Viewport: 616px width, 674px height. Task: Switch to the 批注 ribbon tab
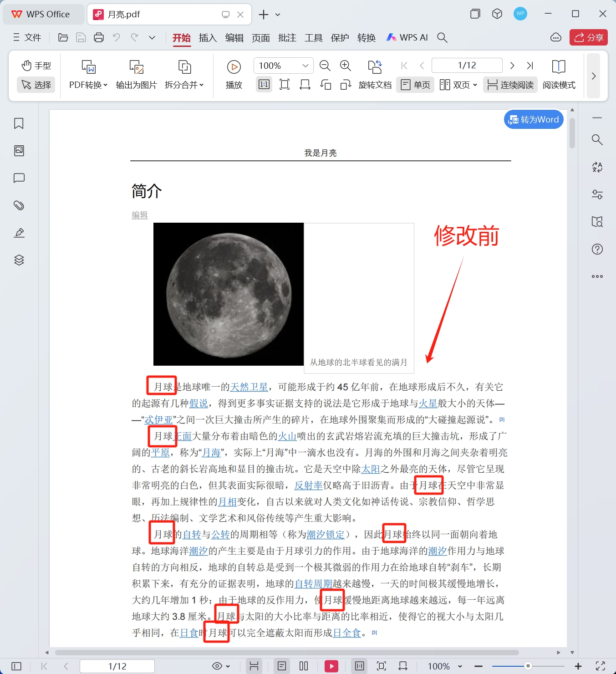287,38
